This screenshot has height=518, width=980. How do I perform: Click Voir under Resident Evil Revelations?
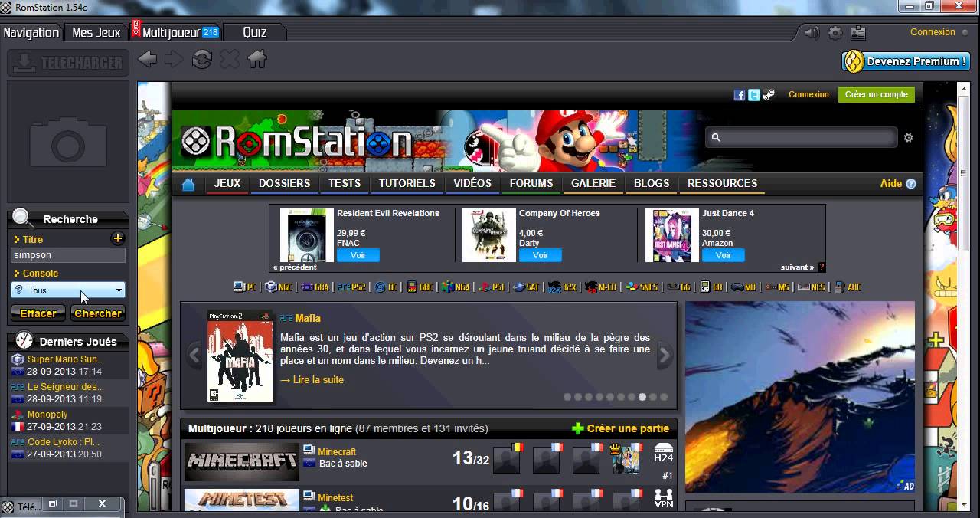[358, 255]
